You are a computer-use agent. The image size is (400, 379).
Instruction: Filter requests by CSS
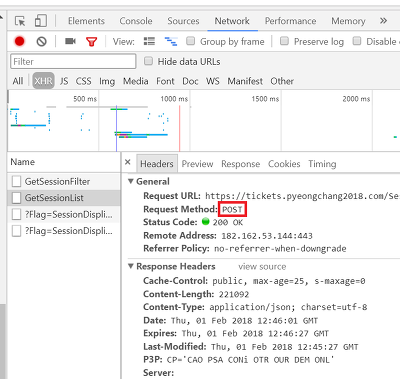pos(83,81)
